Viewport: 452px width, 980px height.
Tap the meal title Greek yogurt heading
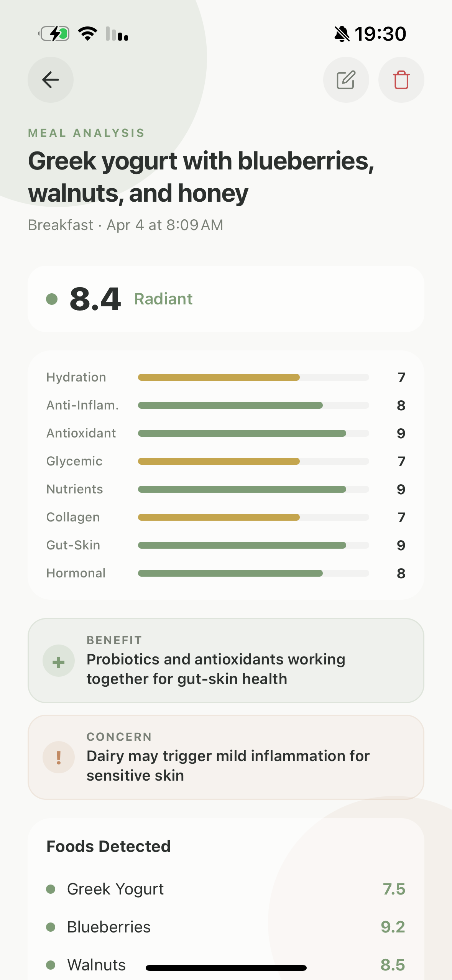[x=201, y=176]
